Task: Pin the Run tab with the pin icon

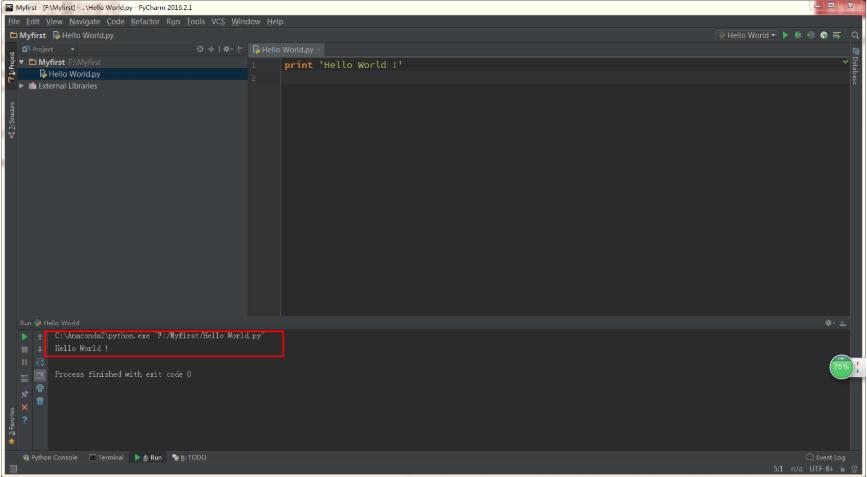Action: pyautogui.click(x=24, y=394)
